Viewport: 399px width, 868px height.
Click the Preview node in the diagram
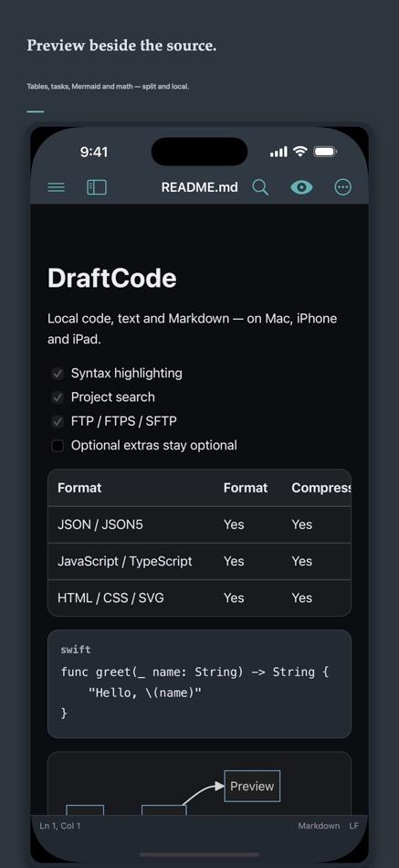(252, 786)
